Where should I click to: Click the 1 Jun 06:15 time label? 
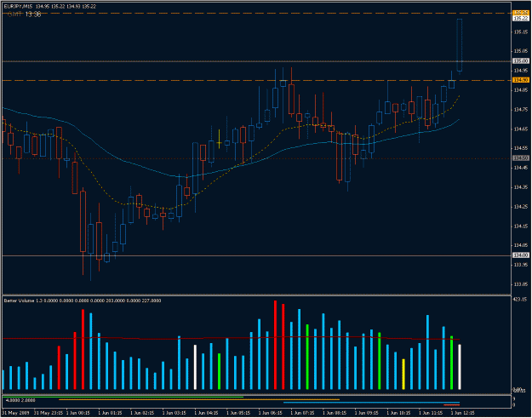pyautogui.click(x=270, y=413)
